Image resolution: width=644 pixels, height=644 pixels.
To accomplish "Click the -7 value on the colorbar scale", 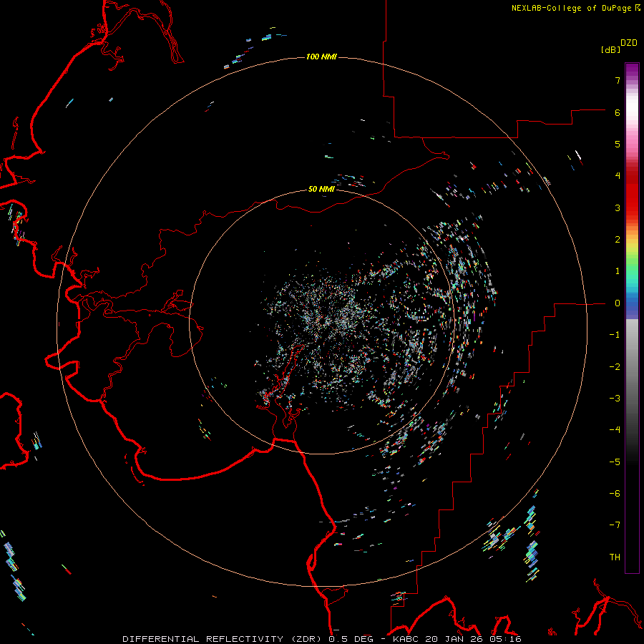I will pyautogui.click(x=615, y=525).
